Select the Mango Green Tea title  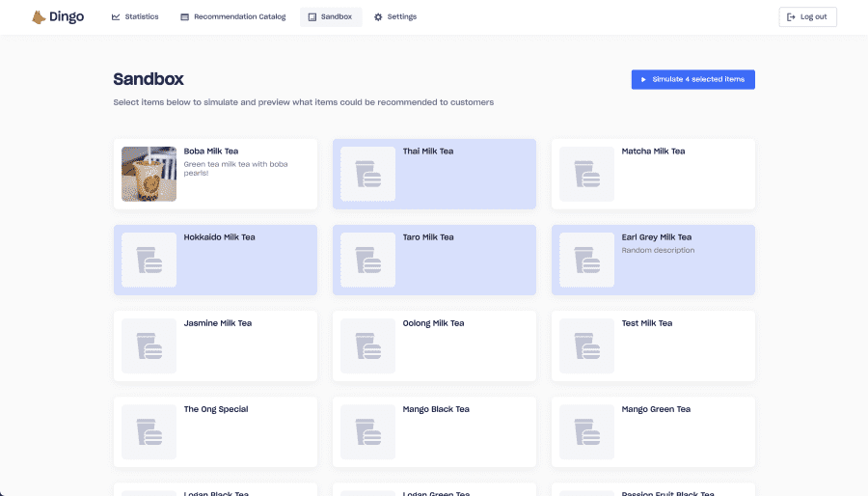(656, 409)
